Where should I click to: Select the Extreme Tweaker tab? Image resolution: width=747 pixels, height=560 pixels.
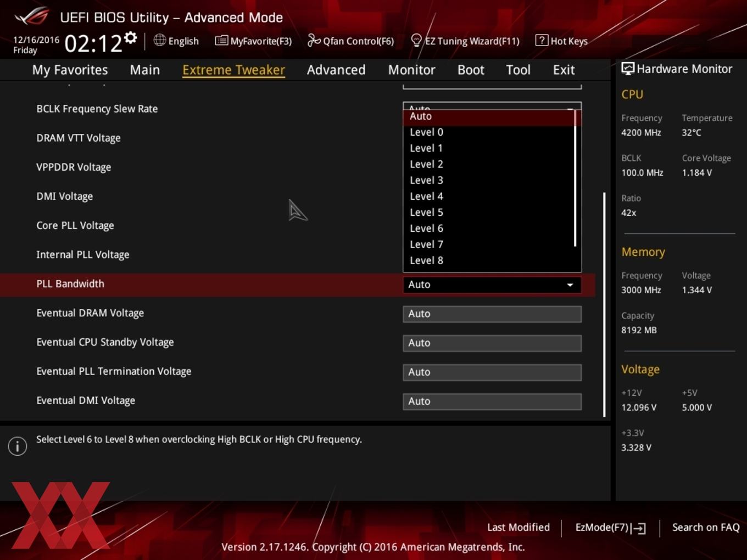coord(233,70)
